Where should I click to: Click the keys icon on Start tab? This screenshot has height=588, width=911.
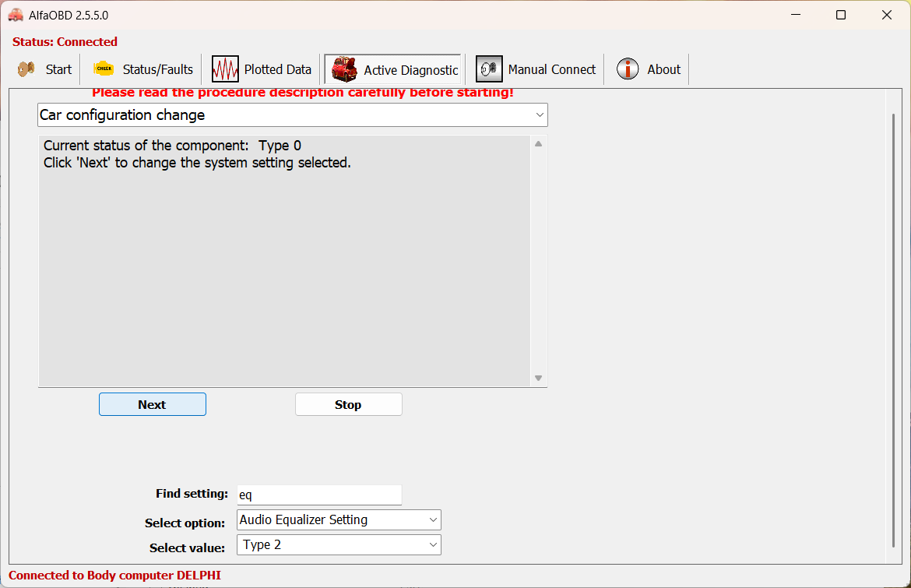26,69
